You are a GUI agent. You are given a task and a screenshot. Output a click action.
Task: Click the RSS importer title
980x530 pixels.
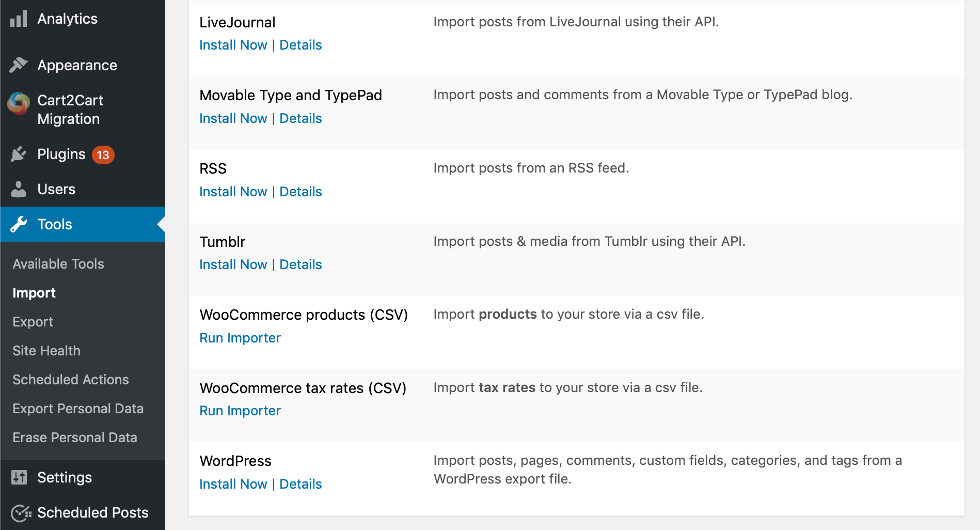click(213, 168)
